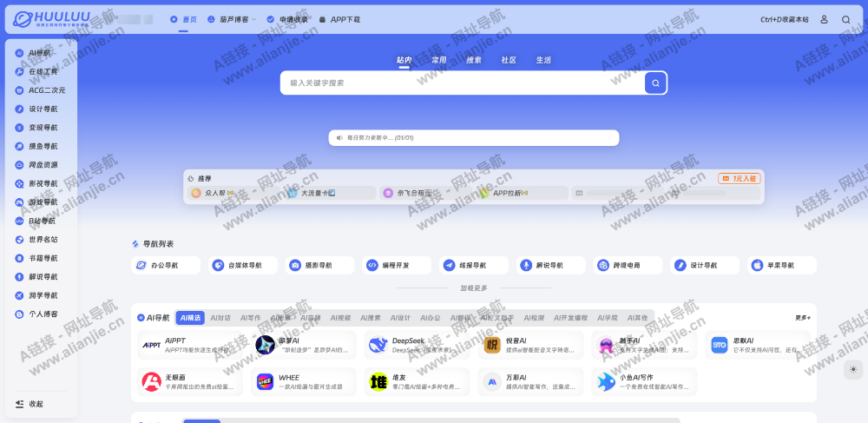Image resolution: width=868 pixels, height=423 pixels.
Task: Switch to the AI写作 tab
Action: [x=250, y=318]
